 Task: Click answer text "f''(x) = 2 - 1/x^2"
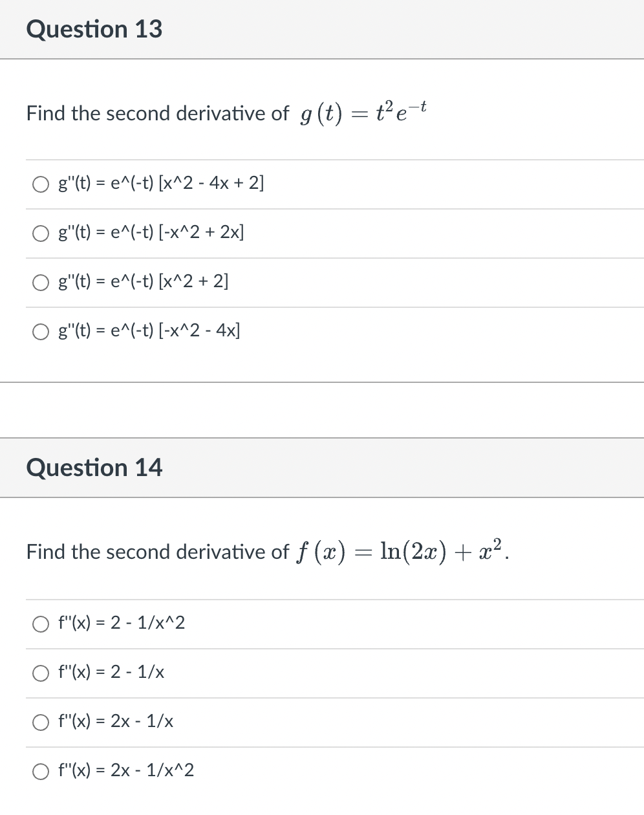point(122,624)
